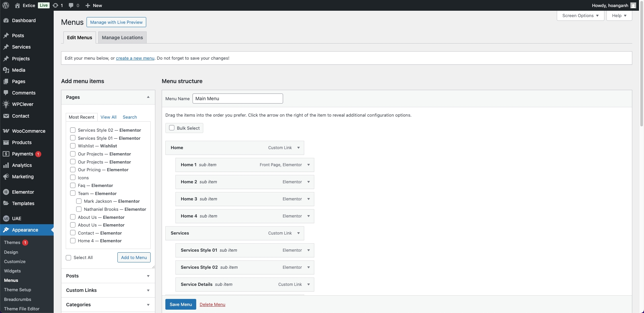
Task: Click the Dashboard gauge icon
Action: 6,20
